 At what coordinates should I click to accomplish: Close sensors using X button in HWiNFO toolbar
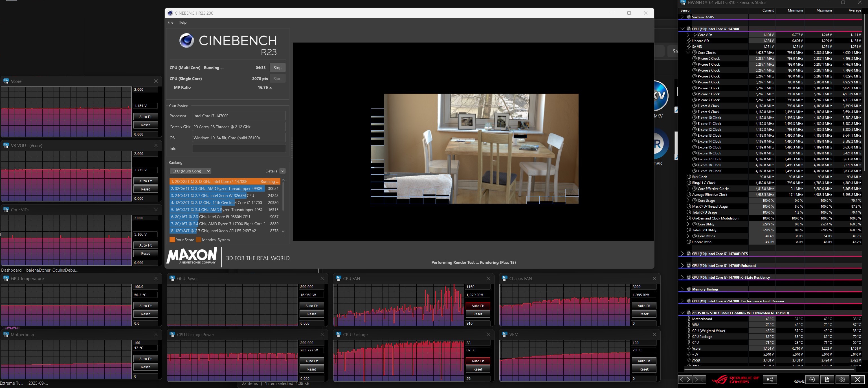(858, 380)
